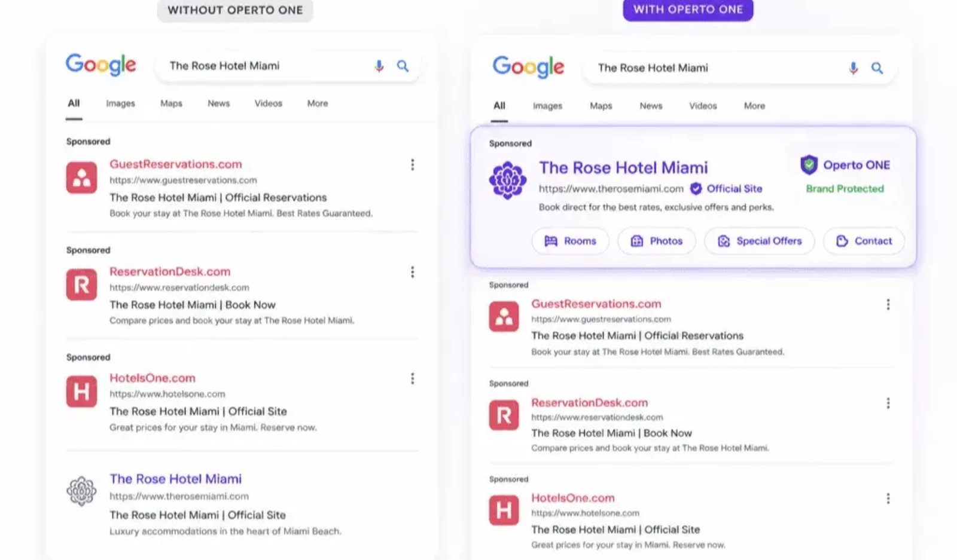
Task: Select the WITH OPERTO ONE label
Action: (x=688, y=10)
